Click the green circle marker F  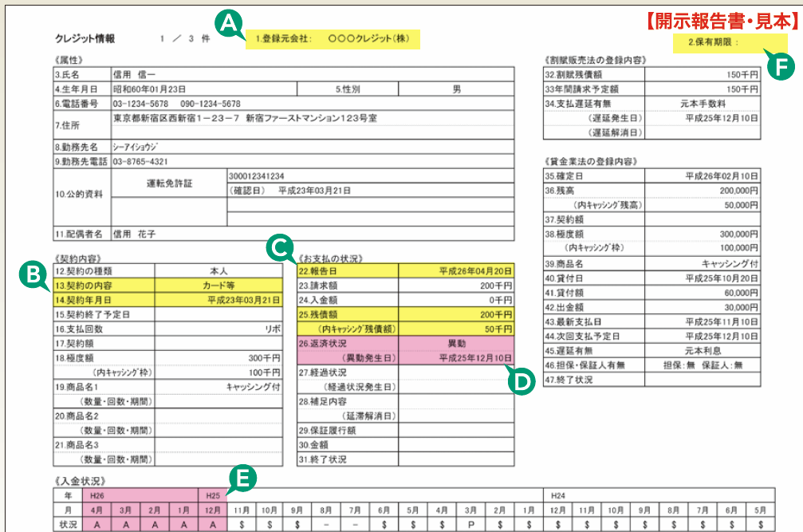click(x=781, y=66)
